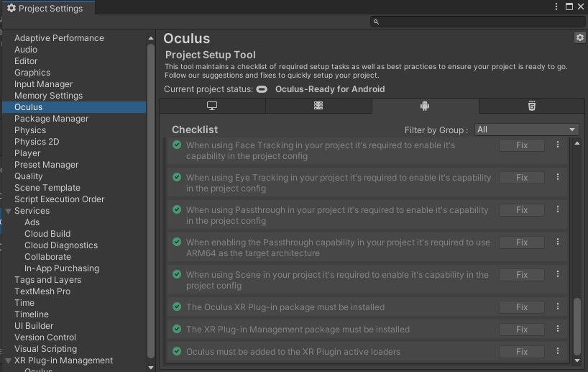Collapse the XR Plug-in Management group

click(8, 360)
